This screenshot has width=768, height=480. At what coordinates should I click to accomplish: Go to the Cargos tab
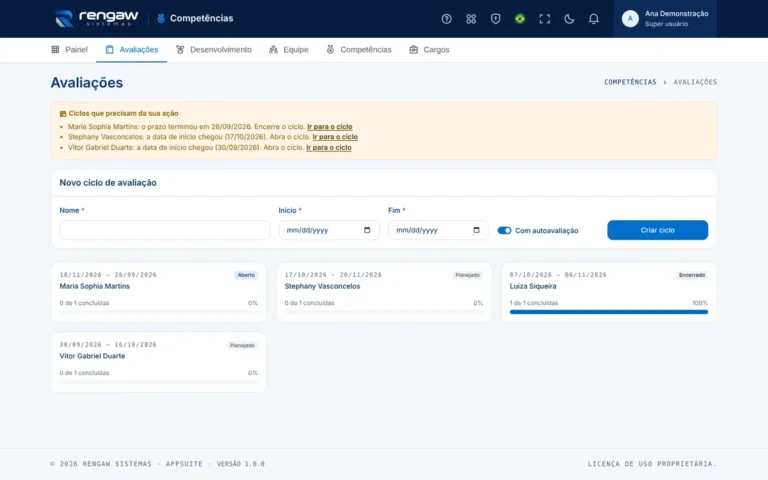click(429, 49)
